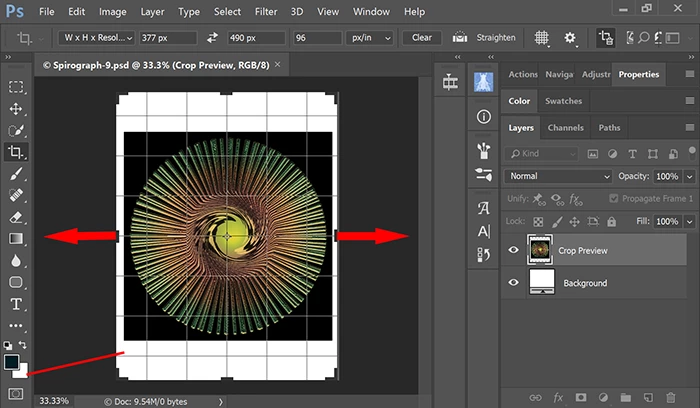Toggle Propagate Frame 1 checkbox
The height and width of the screenshot is (408, 700).
(613, 199)
